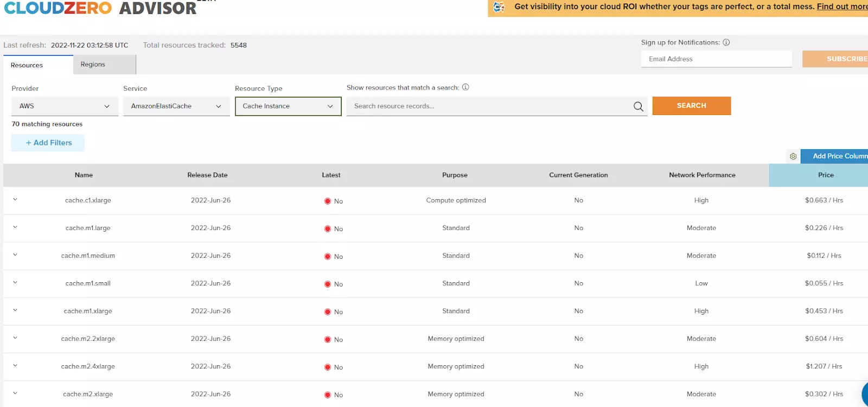
Task: Click the $0.055 / Hrs price cell
Action: click(x=824, y=283)
